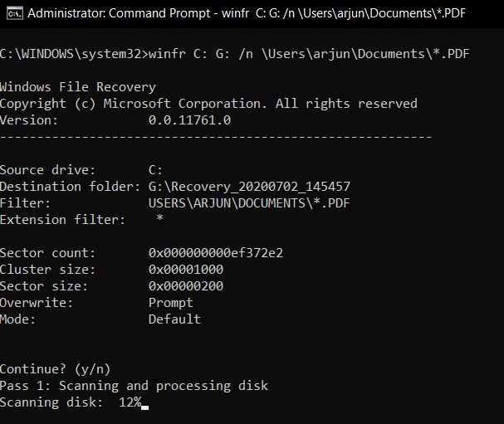Click the Windows File Recovery heading text
The height and width of the screenshot is (424, 504).
point(78,87)
